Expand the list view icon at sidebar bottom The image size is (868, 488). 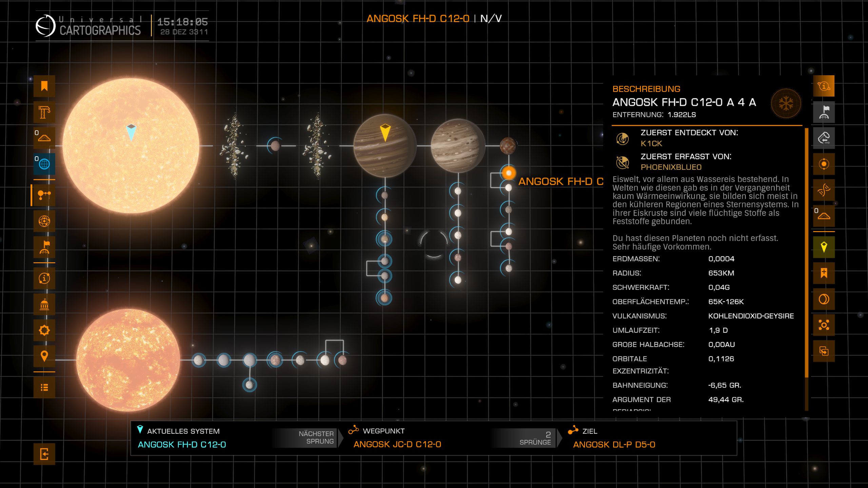coord(44,387)
